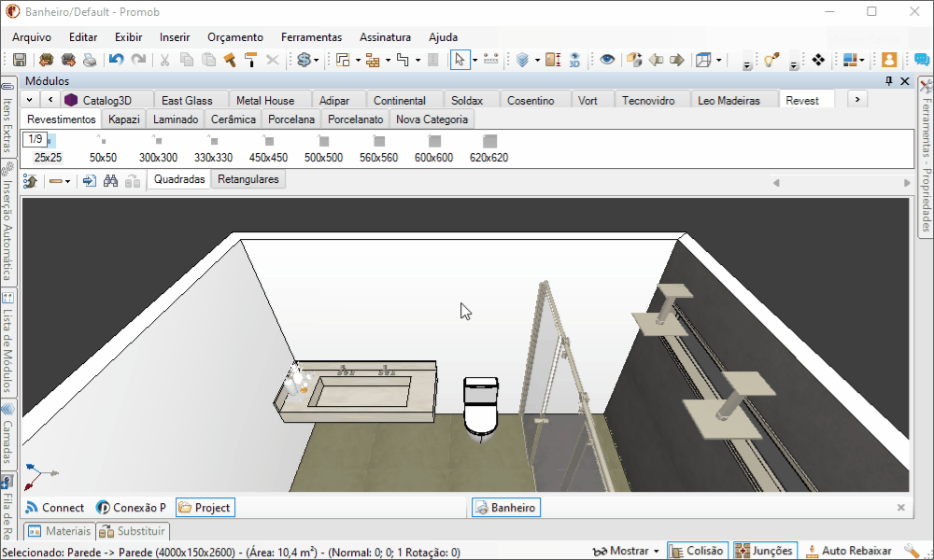
Task: Select the 600x600 tile size thumbnail
Action: click(x=433, y=148)
